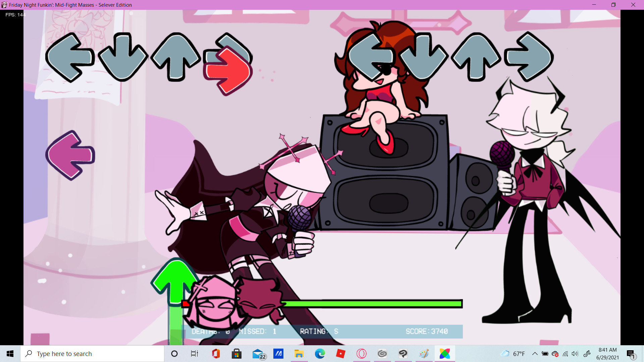Click the game window title bar icon
The height and width of the screenshot is (362, 644).
pyautogui.click(x=4, y=5)
